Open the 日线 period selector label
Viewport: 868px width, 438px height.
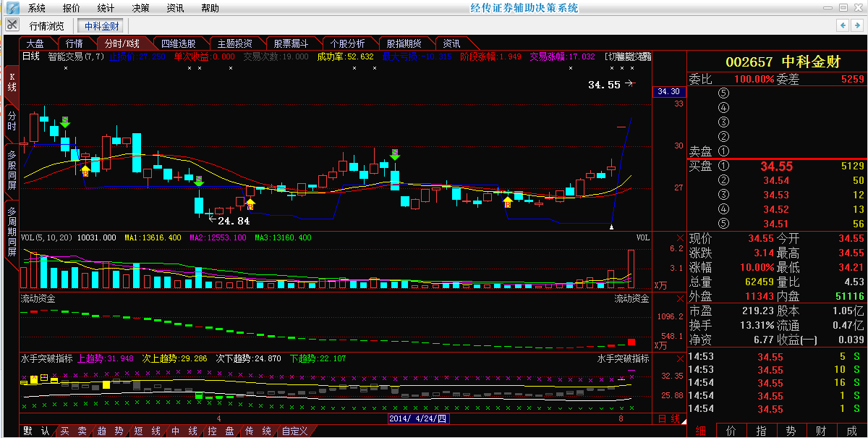(31, 56)
